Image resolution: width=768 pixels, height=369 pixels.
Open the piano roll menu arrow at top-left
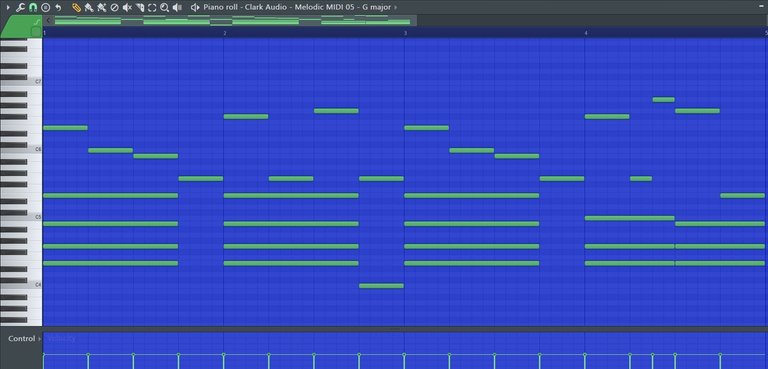pyautogui.click(x=8, y=7)
